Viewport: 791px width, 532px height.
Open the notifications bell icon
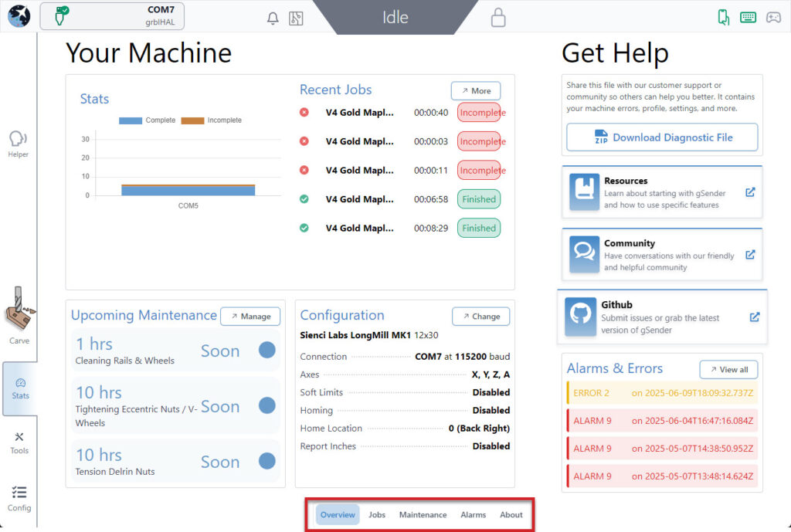(273, 19)
